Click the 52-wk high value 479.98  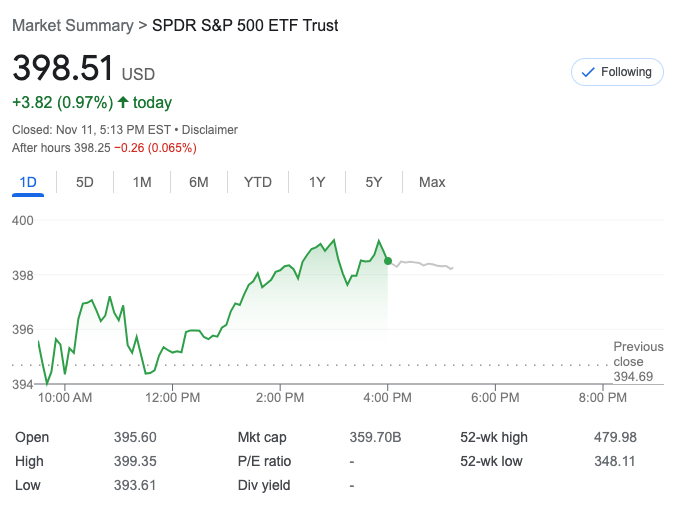tap(615, 437)
